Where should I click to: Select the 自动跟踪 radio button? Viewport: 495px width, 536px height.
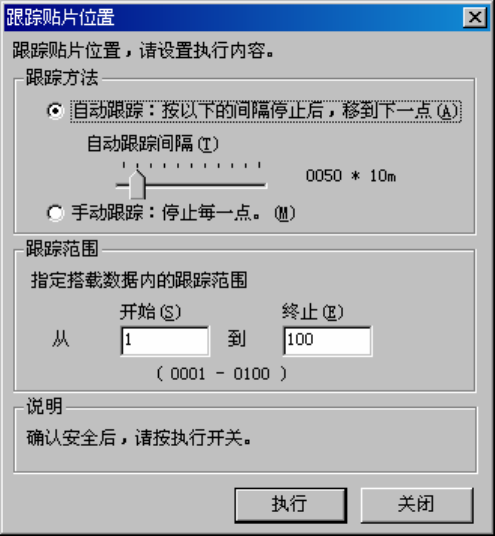pyautogui.click(x=55, y=111)
